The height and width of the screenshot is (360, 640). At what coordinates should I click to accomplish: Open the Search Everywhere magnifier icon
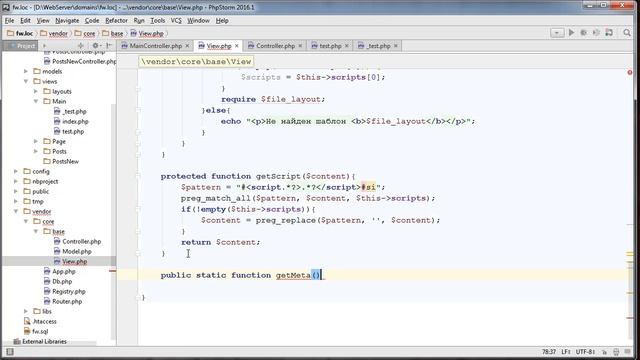tap(627, 33)
